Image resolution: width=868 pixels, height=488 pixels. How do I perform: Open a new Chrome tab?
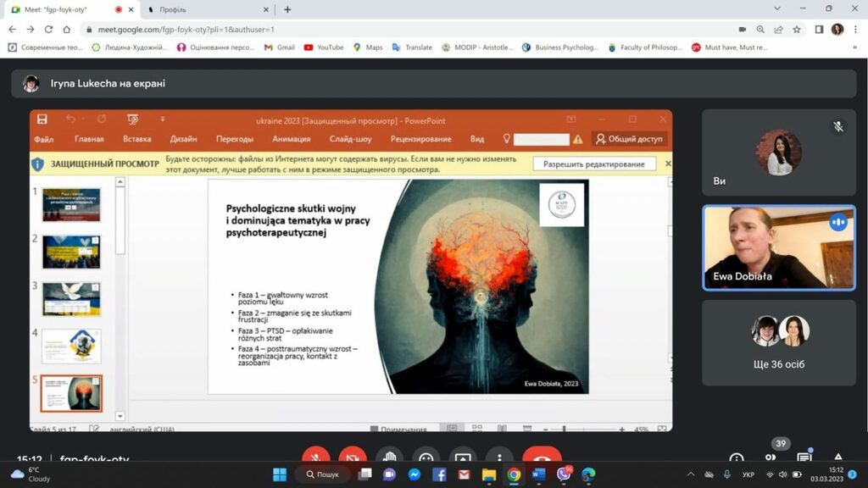pos(287,9)
